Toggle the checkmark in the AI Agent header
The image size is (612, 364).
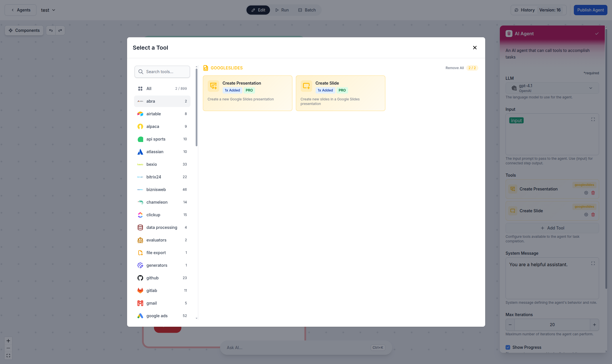597,33
